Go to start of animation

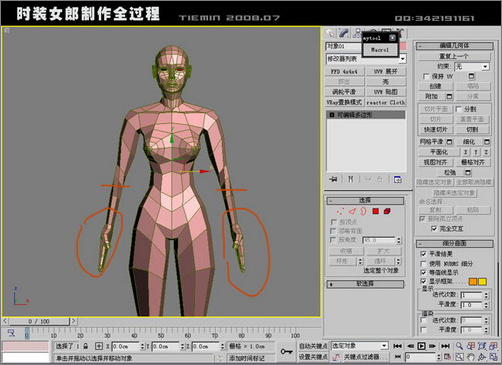click(397, 346)
